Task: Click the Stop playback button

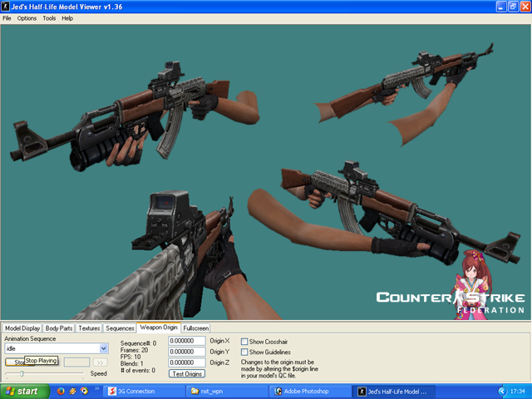Action: [x=15, y=362]
